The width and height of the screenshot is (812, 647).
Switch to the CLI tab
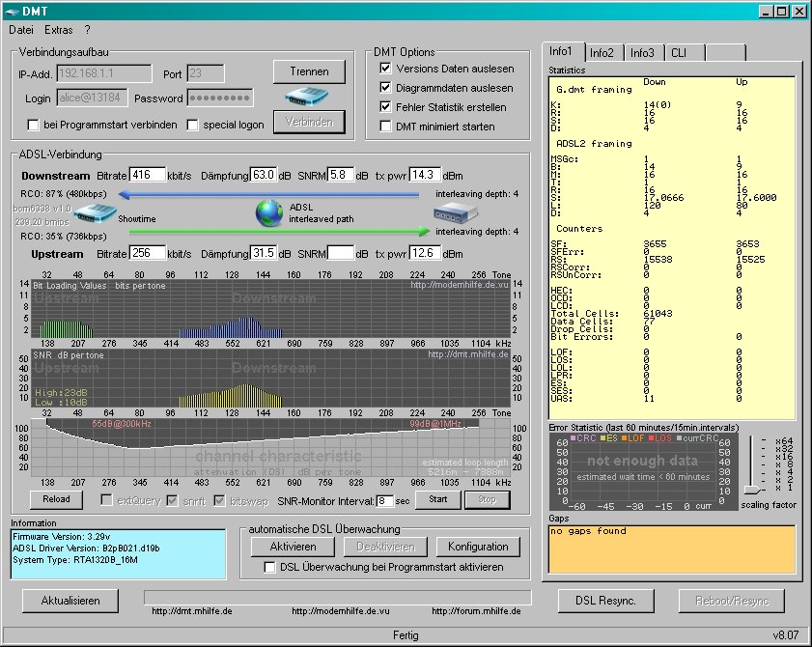tap(679, 53)
